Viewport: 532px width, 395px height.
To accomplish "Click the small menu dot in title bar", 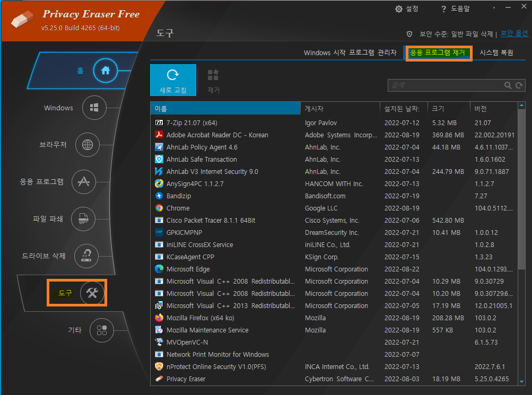I will click(494, 8).
